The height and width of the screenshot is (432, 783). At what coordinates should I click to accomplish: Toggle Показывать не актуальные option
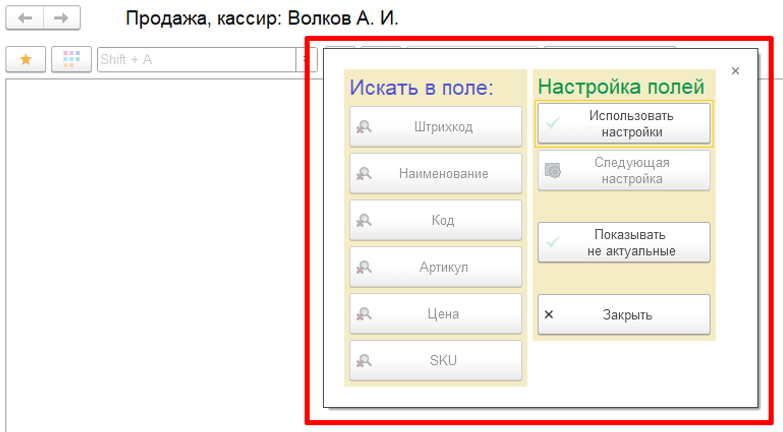point(624,242)
